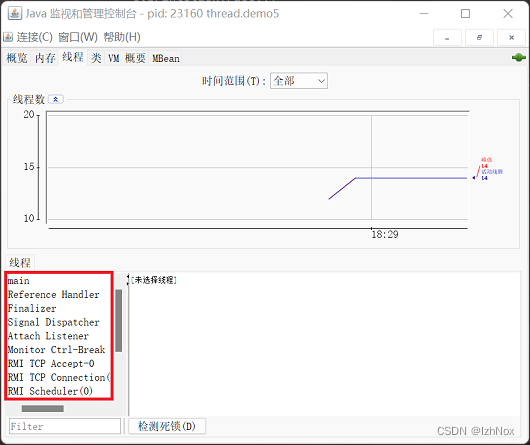The height and width of the screenshot is (445, 530).
Task: Minimize the inner console window
Action: 447,38
